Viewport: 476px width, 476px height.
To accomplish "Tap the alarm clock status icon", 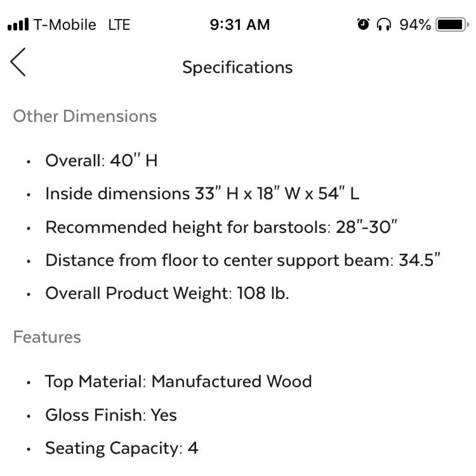I will coord(363,24).
